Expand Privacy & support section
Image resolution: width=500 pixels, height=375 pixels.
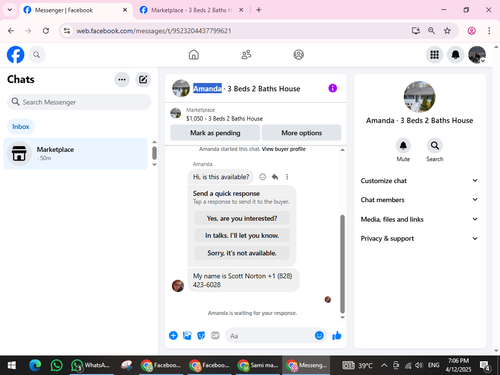click(419, 238)
